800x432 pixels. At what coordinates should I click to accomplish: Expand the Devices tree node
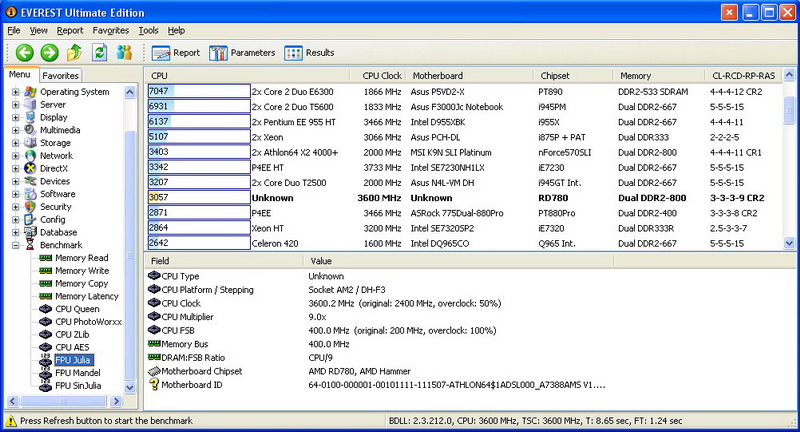coord(15,181)
